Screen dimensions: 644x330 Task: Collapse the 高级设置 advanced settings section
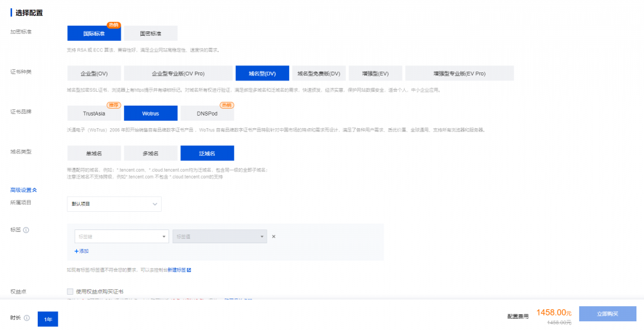23,190
